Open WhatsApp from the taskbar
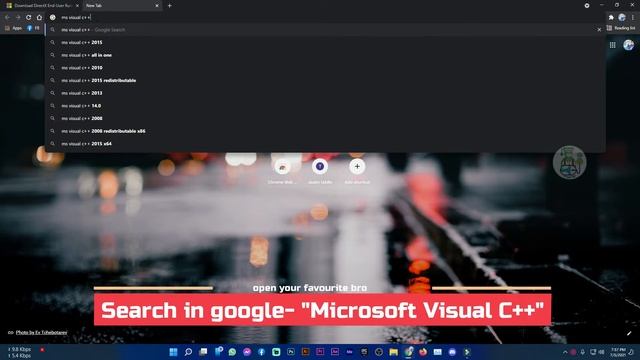This screenshot has width=640, height=360. (232, 352)
